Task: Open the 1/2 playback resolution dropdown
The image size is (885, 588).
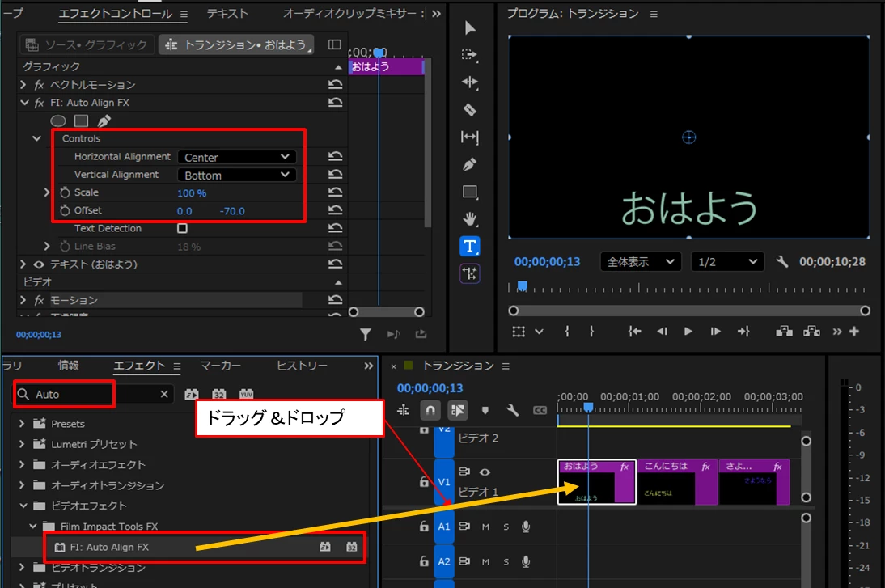Action: point(727,261)
